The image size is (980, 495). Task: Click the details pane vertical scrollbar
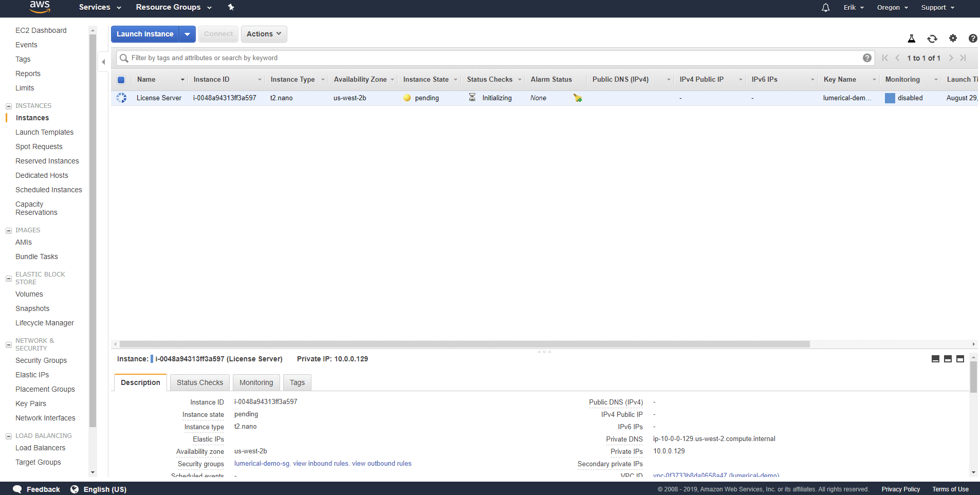click(973, 377)
